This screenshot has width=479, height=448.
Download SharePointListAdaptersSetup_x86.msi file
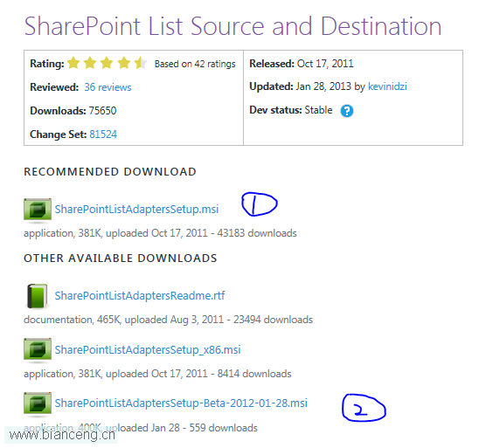pyautogui.click(x=148, y=349)
